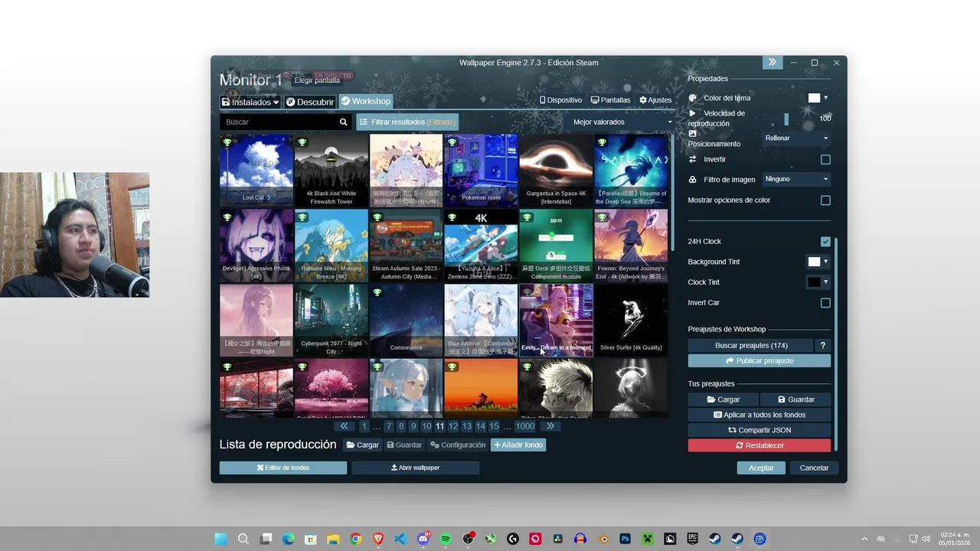980x551 pixels.
Task: Open the Dispositivo menu
Action: pos(560,100)
